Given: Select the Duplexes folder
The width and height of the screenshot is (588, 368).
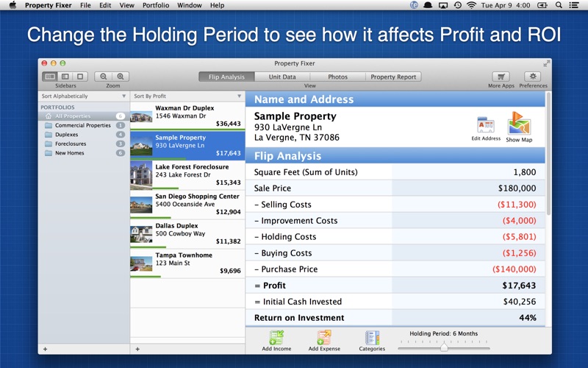Looking at the screenshot, I should [x=84, y=135].
